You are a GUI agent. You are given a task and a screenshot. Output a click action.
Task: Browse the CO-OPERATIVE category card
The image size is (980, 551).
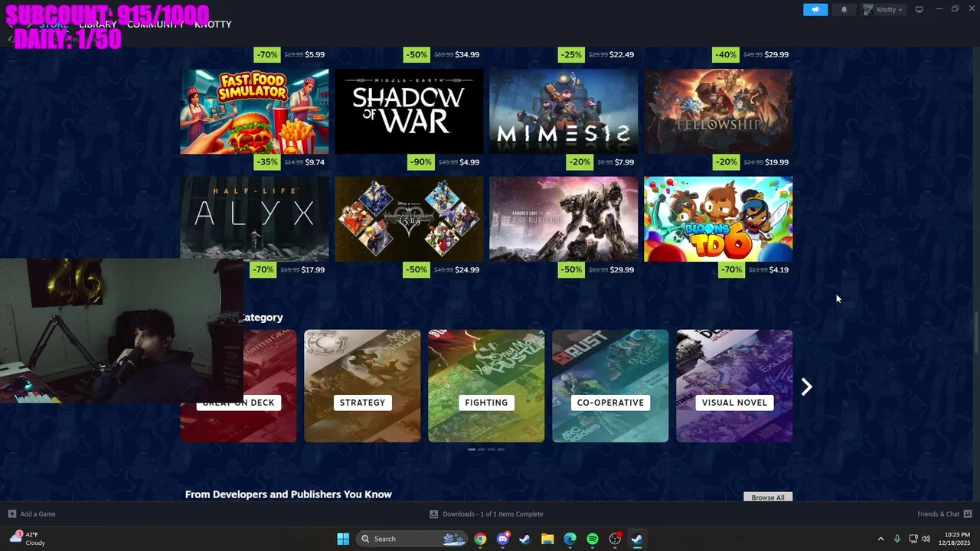[610, 386]
